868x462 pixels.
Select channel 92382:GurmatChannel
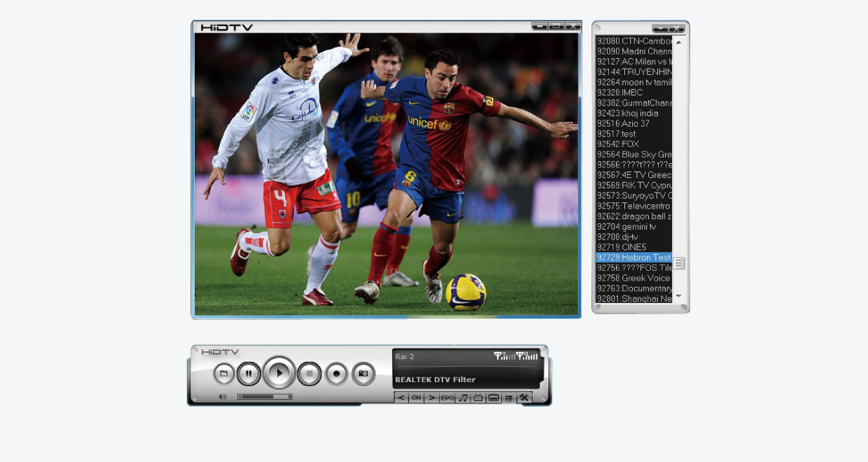click(634, 103)
